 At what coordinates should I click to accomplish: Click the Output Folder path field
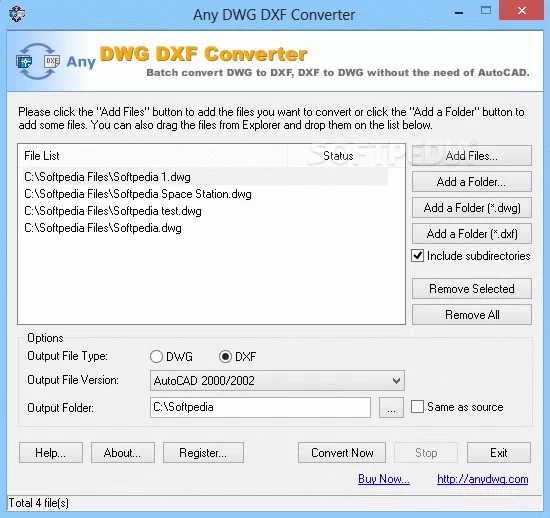coord(260,407)
